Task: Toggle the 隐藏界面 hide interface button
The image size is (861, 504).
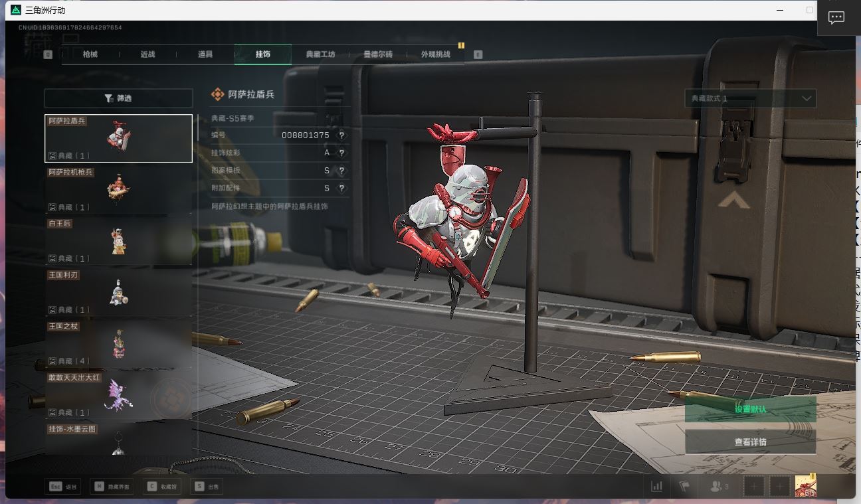Action: [112, 487]
